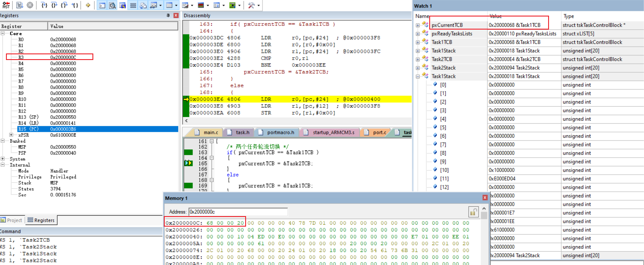This screenshot has width=644, height=265.
Task: Close the Registers panel
Action: click(x=176, y=15)
